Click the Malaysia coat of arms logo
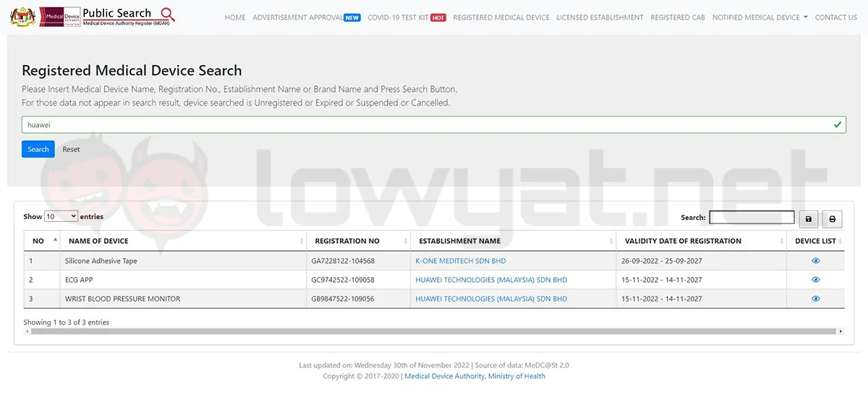 22,15
